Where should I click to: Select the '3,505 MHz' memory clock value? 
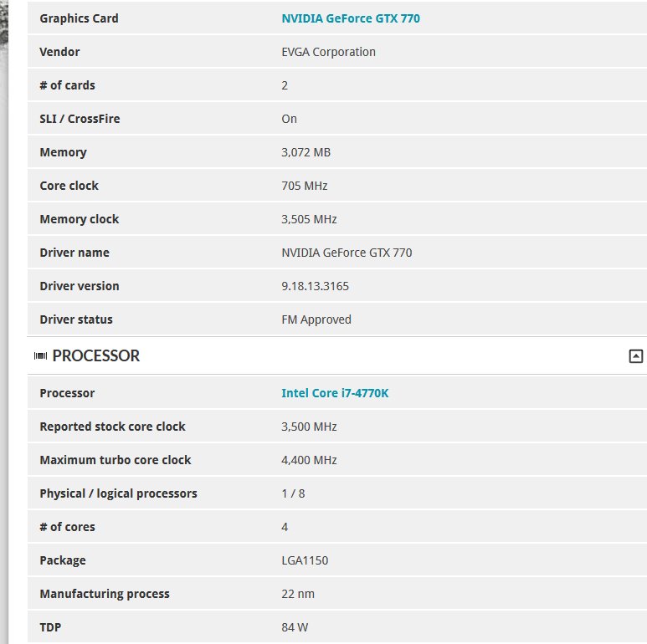(x=309, y=219)
